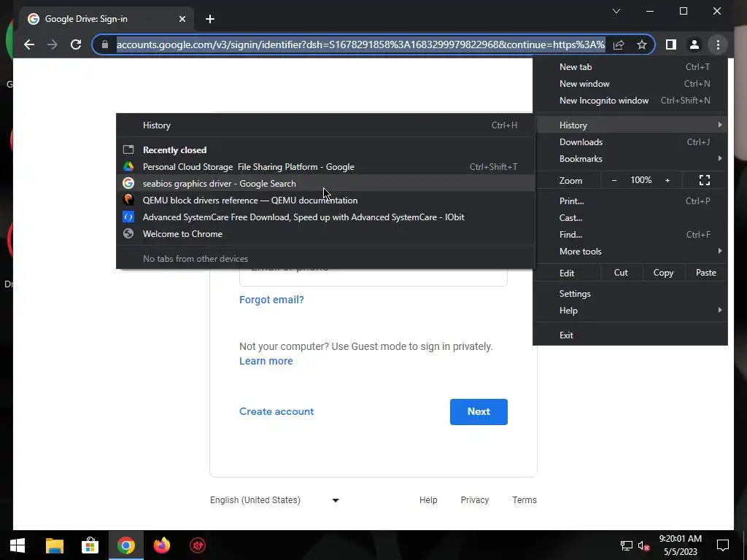The height and width of the screenshot is (560, 747).
Task: Click the blue Next button
Action: (479, 412)
